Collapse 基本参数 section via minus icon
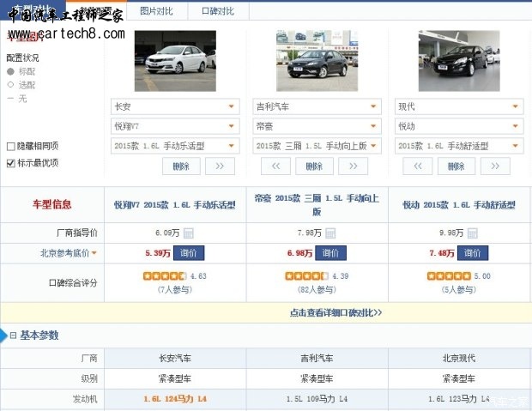 (x=13, y=335)
